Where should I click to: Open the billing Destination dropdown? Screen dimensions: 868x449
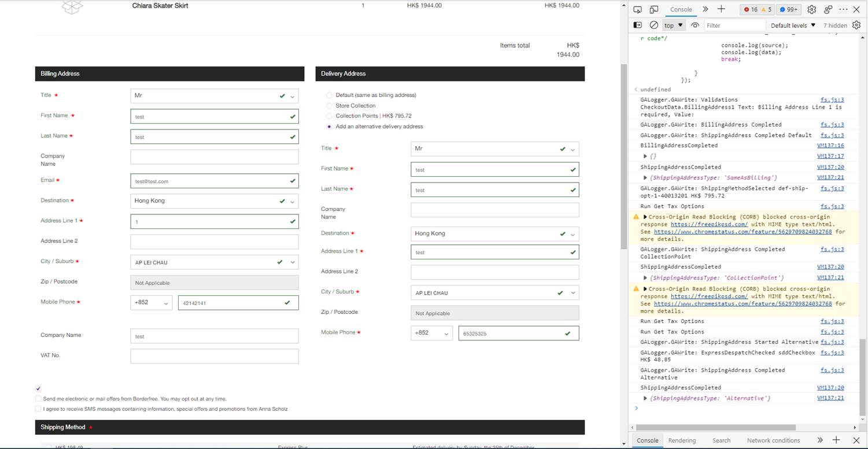point(215,201)
